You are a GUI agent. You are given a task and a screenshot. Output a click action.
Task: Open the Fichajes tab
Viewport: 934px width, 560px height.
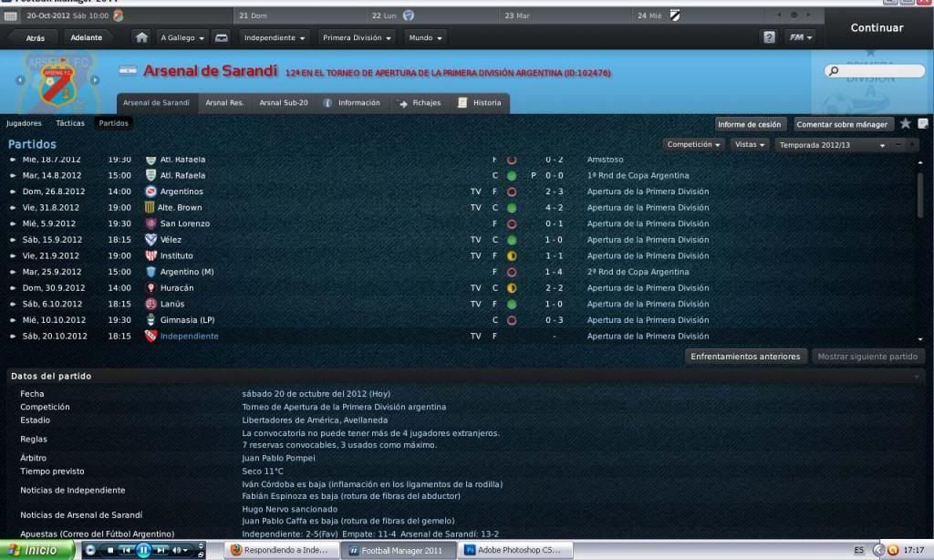pyautogui.click(x=420, y=103)
